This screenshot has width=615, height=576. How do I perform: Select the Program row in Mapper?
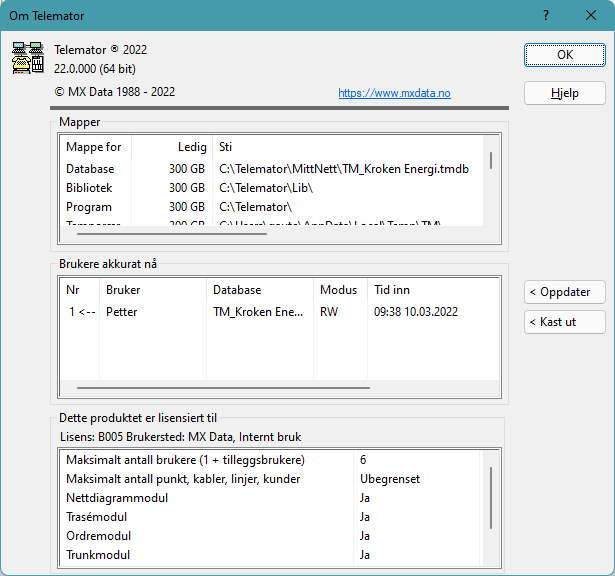click(271, 207)
